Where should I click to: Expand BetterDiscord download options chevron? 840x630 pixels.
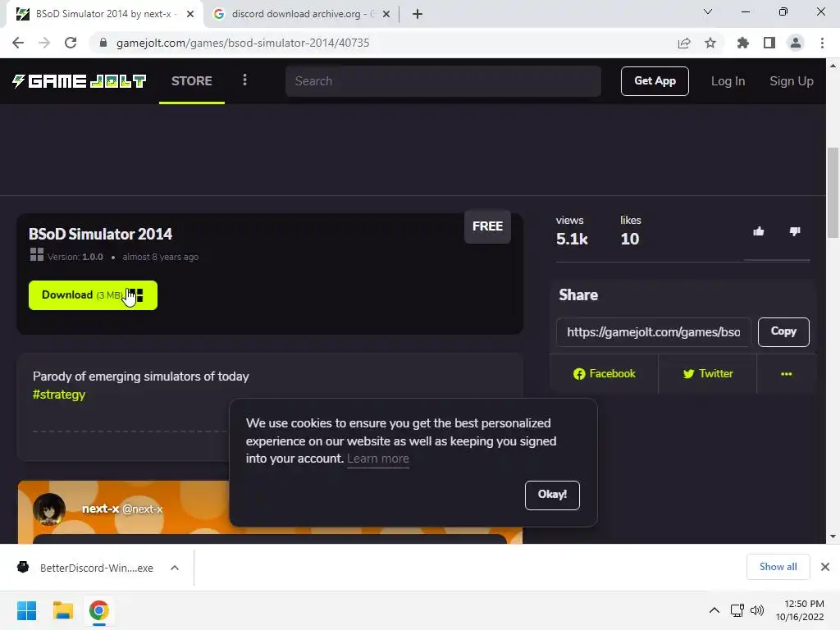coord(175,568)
